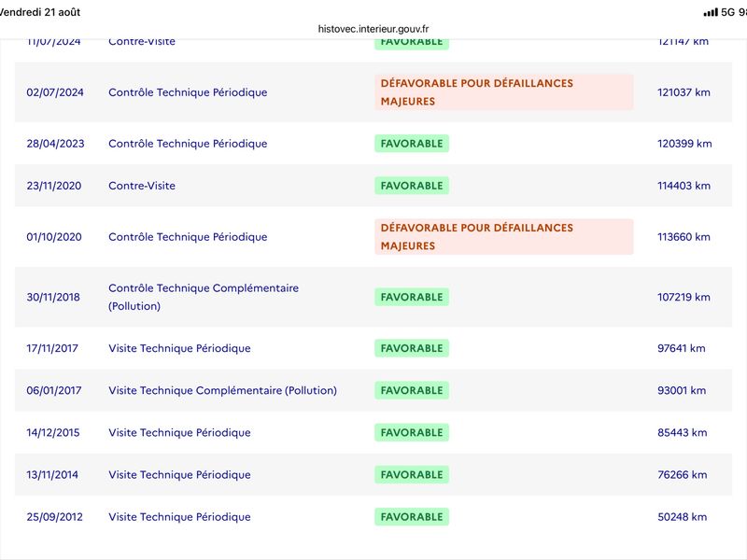747x560 pixels.
Task: Click the Favorable badge for 30/11/2018
Action: (x=412, y=297)
